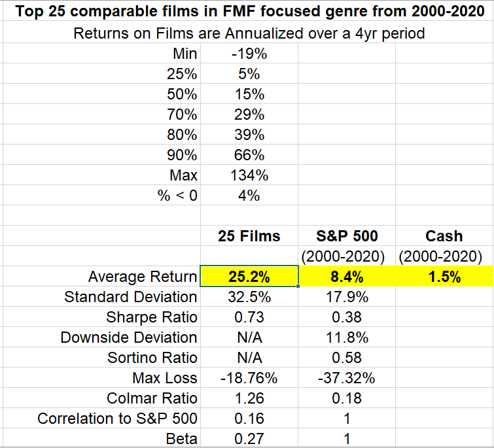This screenshot has height=448, width=494.
Task: Select the '25 Films' column header cell
Action: [249, 236]
